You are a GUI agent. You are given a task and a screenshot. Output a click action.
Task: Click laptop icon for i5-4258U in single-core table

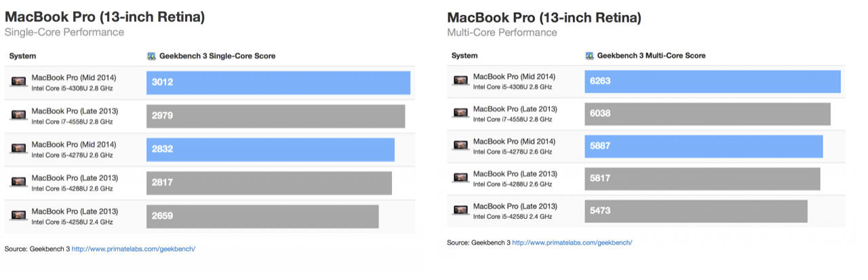pyautogui.click(x=19, y=216)
